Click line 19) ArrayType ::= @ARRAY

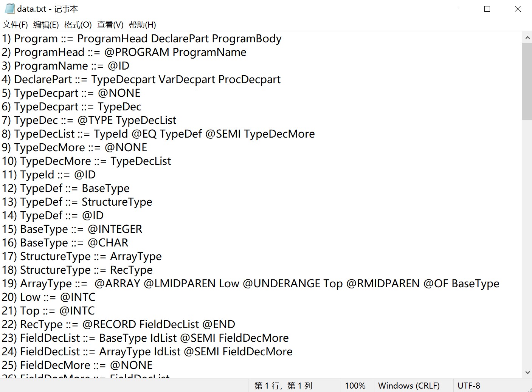[251, 284]
